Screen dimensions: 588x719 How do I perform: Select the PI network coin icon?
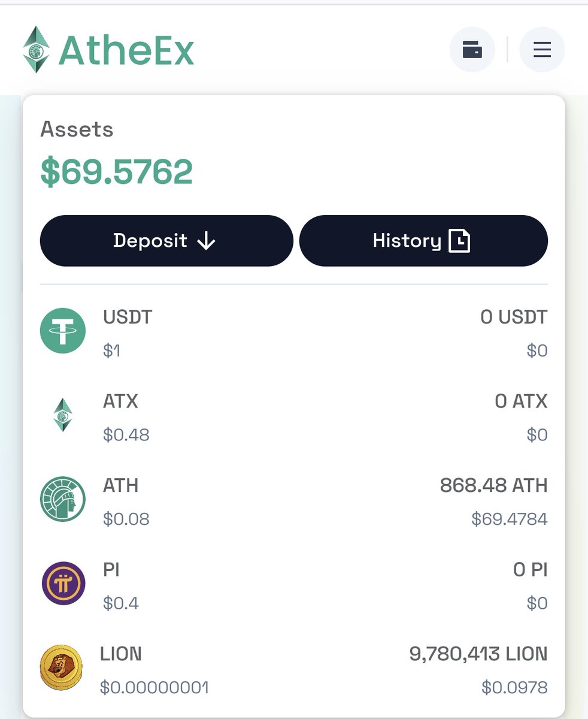coord(63,583)
